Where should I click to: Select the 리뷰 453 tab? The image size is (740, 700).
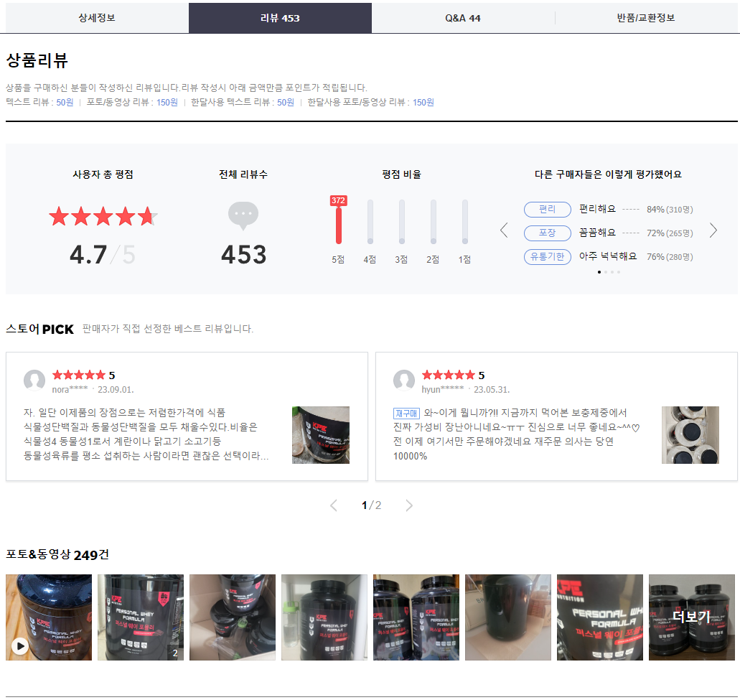coord(280,18)
